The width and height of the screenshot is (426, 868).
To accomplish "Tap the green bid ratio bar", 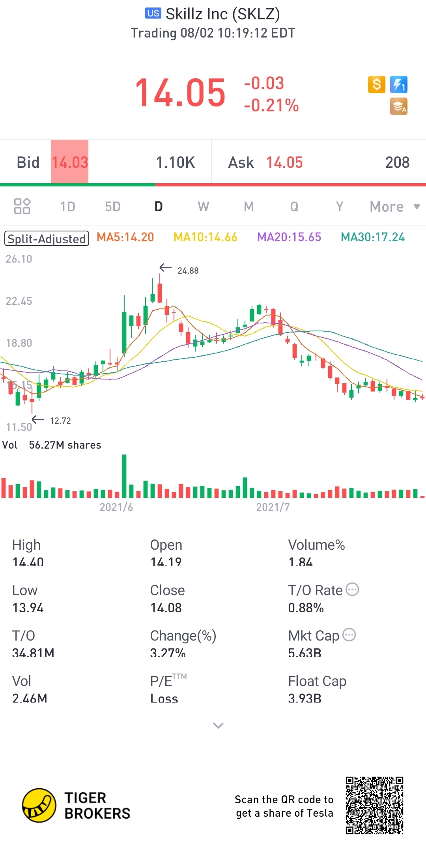I will 78,184.
